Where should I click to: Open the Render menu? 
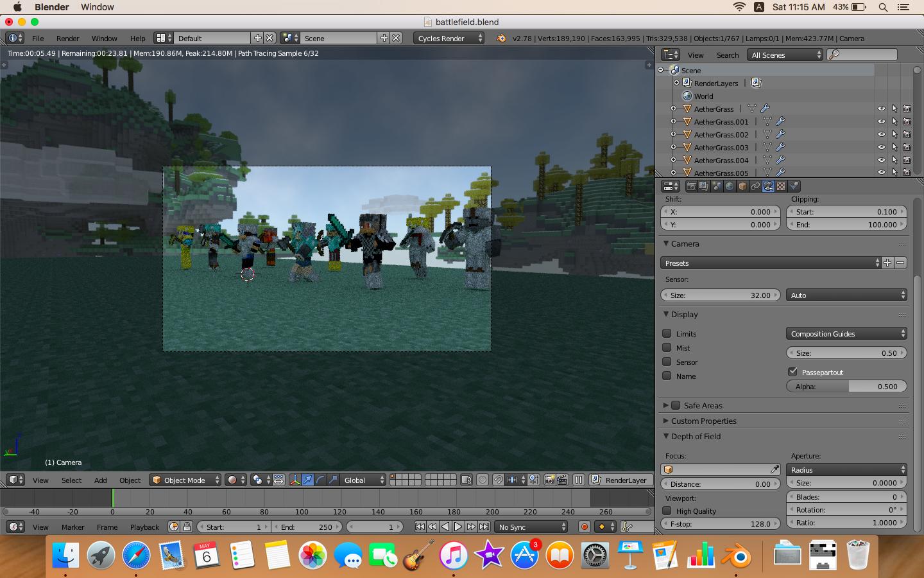pyautogui.click(x=67, y=38)
